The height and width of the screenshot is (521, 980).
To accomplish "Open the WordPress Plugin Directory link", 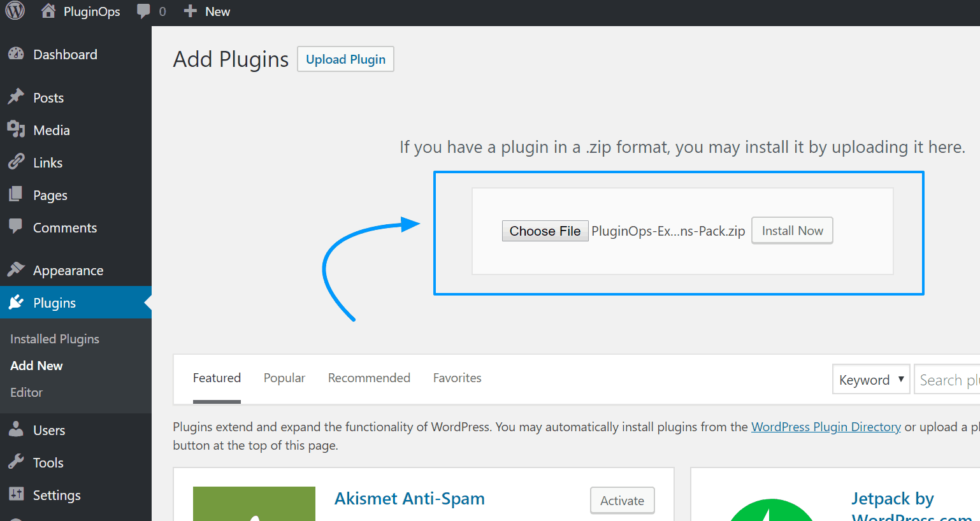I will tap(826, 427).
